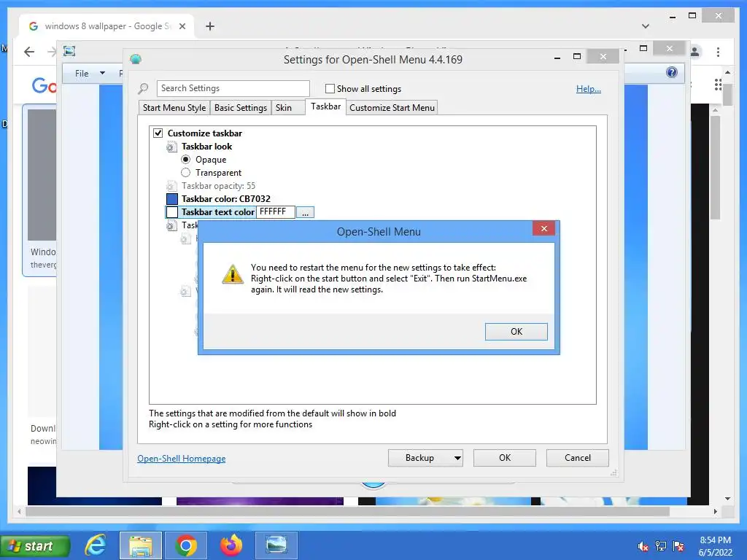
Task: Switch to the photo viewer taskbar button
Action: click(x=276, y=545)
